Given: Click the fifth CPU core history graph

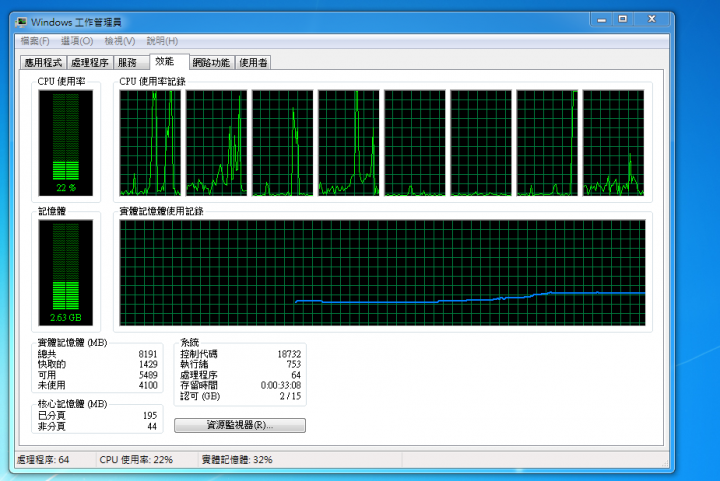Looking at the screenshot, I should [415, 143].
